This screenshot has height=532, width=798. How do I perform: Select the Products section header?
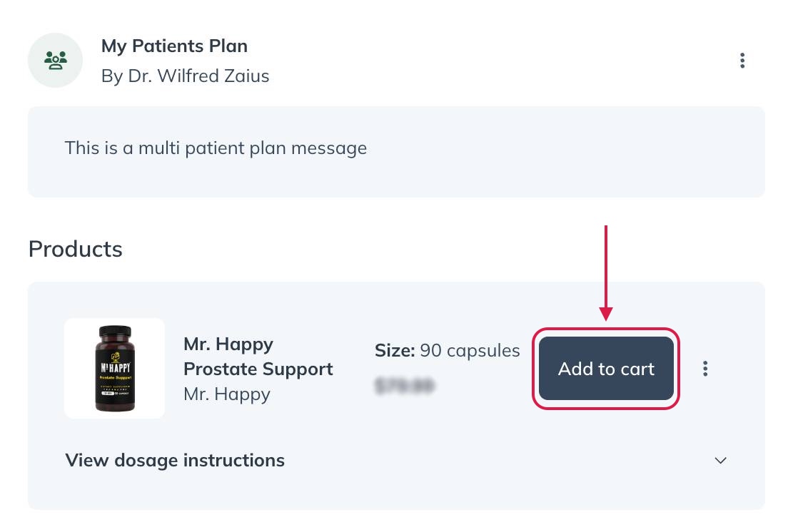75,248
